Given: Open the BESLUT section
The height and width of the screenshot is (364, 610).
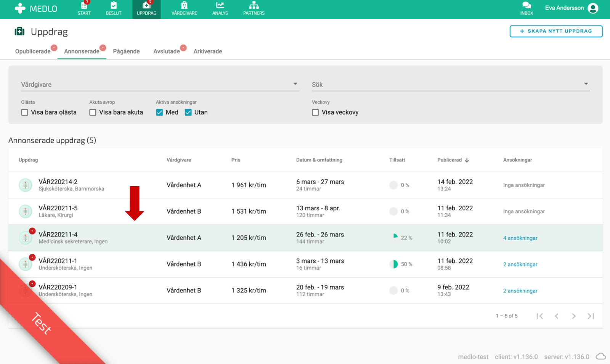Looking at the screenshot, I should coord(114,8).
